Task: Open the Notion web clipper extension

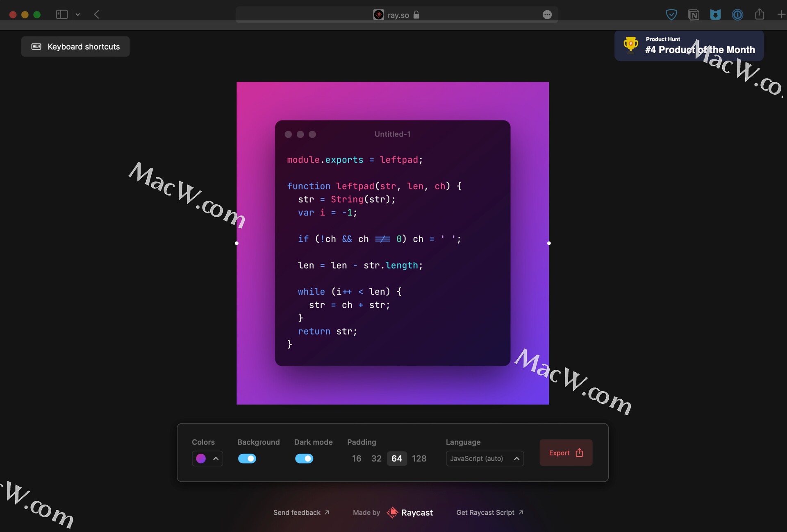Action: pyautogui.click(x=694, y=15)
